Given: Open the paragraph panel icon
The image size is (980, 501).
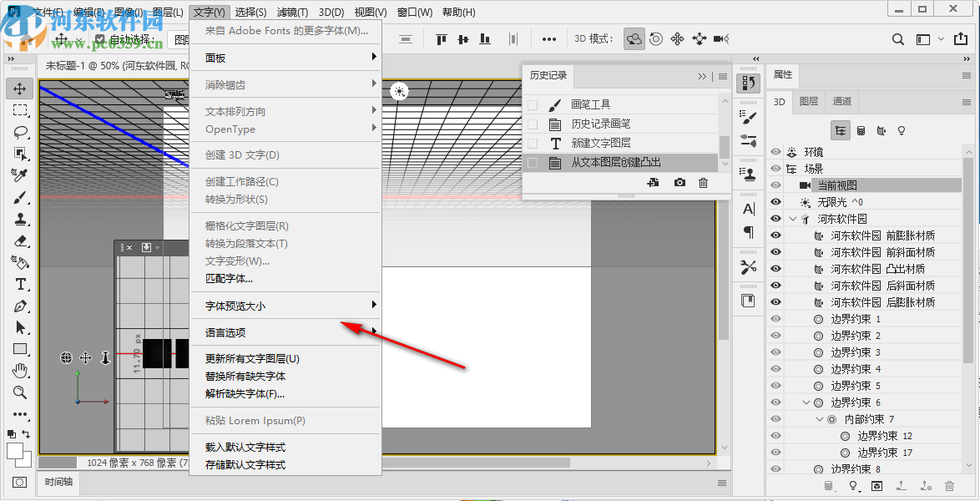Looking at the screenshot, I should (x=747, y=233).
